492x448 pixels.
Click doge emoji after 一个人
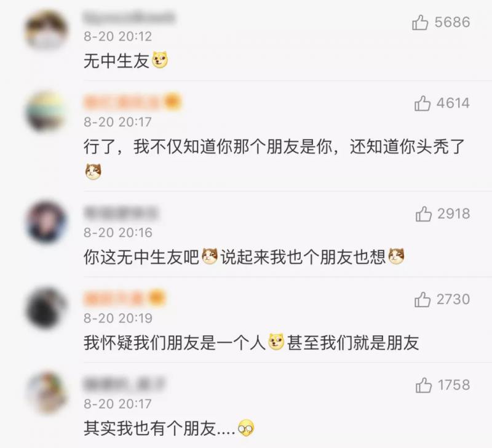click(x=276, y=342)
